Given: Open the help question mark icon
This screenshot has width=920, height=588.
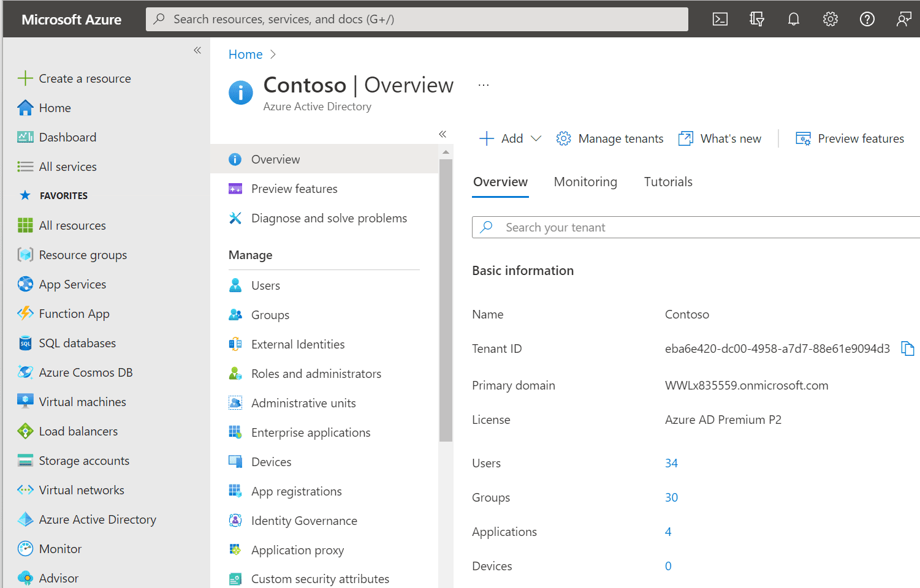Looking at the screenshot, I should point(867,20).
